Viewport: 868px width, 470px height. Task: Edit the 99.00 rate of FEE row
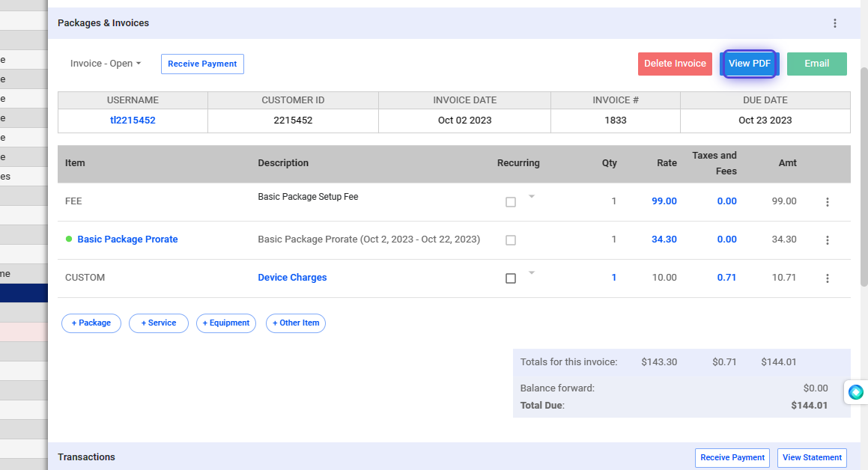[664, 201]
